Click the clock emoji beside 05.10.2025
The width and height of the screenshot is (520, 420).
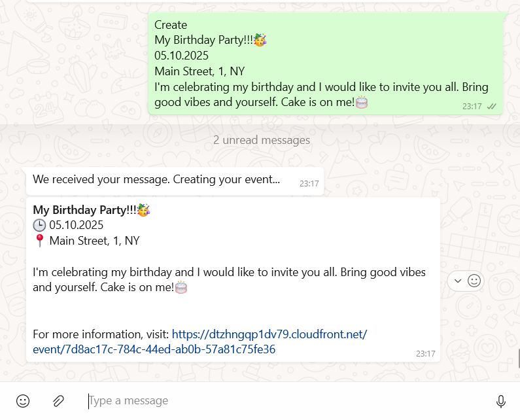pyautogui.click(x=39, y=225)
